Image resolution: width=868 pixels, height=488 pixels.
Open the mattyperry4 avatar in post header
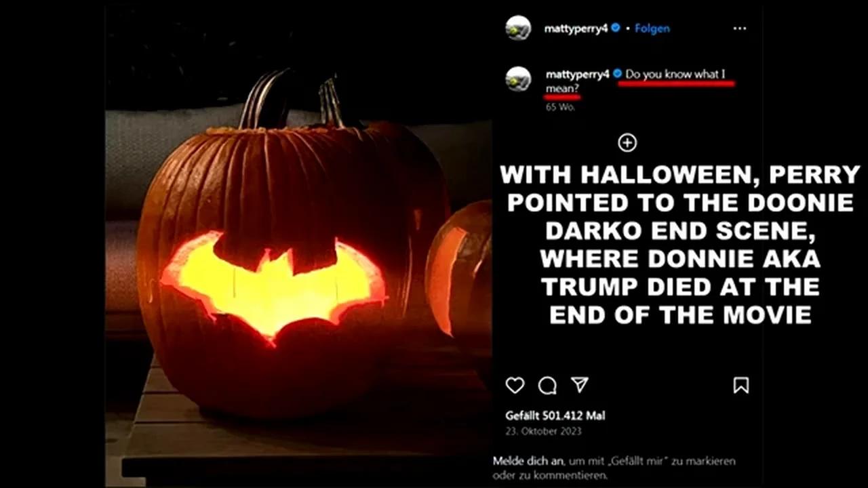point(518,28)
